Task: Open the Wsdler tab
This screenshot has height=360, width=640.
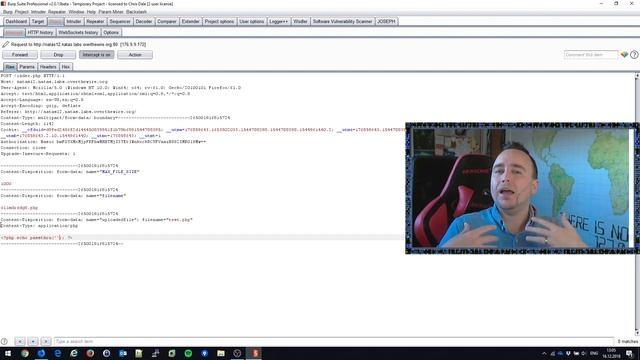Action: pyautogui.click(x=300, y=22)
